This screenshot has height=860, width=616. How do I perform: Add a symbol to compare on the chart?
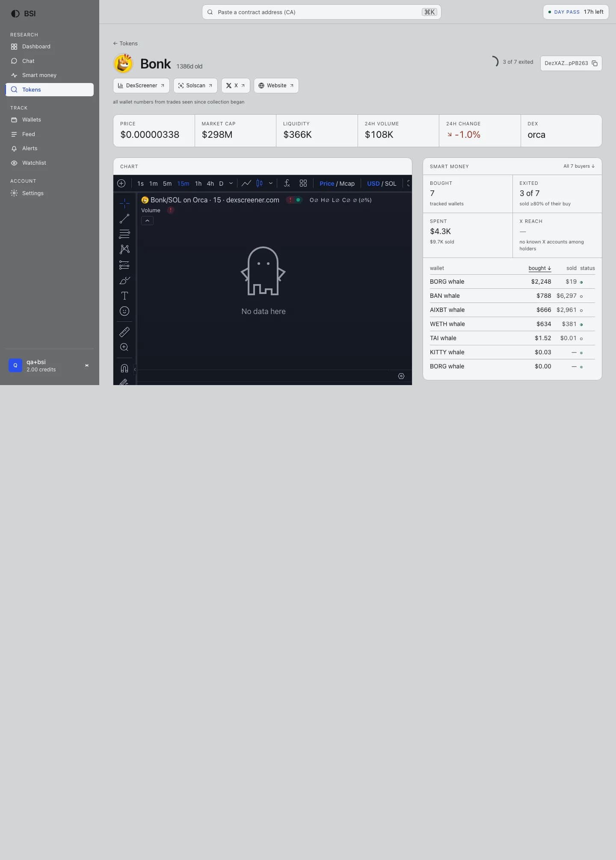pyautogui.click(x=121, y=184)
